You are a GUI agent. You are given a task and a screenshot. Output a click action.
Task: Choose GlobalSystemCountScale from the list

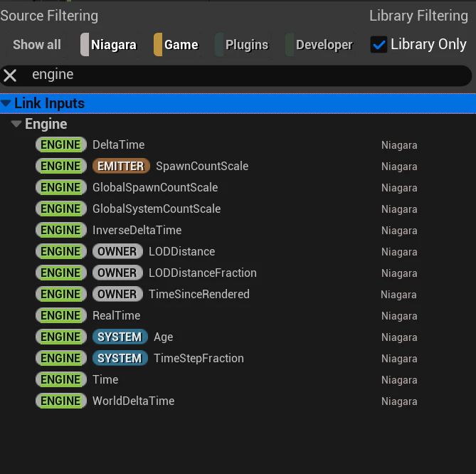coord(157,209)
